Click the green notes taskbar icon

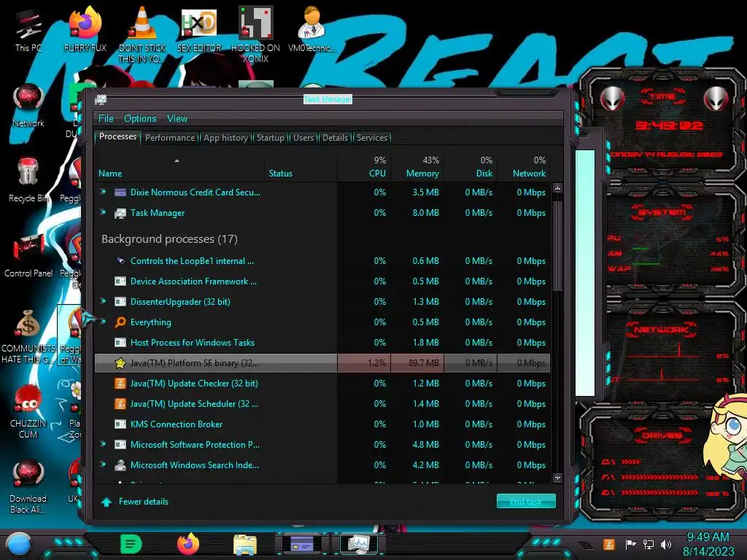pos(131,544)
